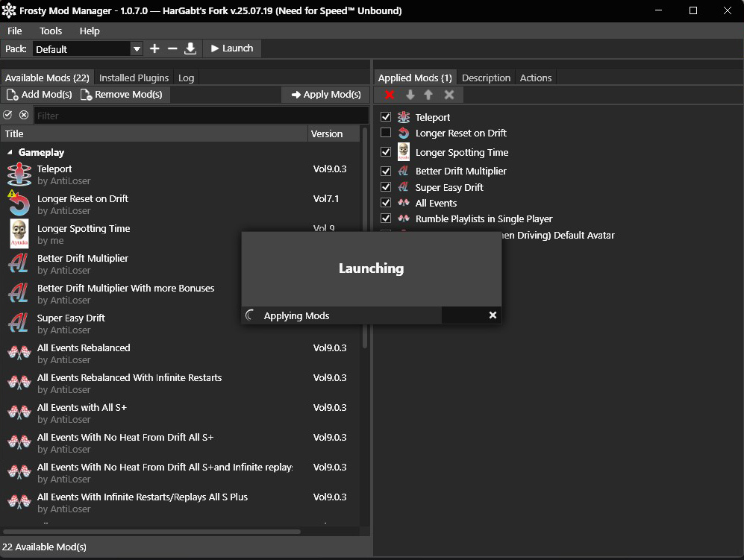Image resolution: width=744 pixels, height=560 pixels.
Task: Click the Apply Mod(s) button
Action: 326,95
